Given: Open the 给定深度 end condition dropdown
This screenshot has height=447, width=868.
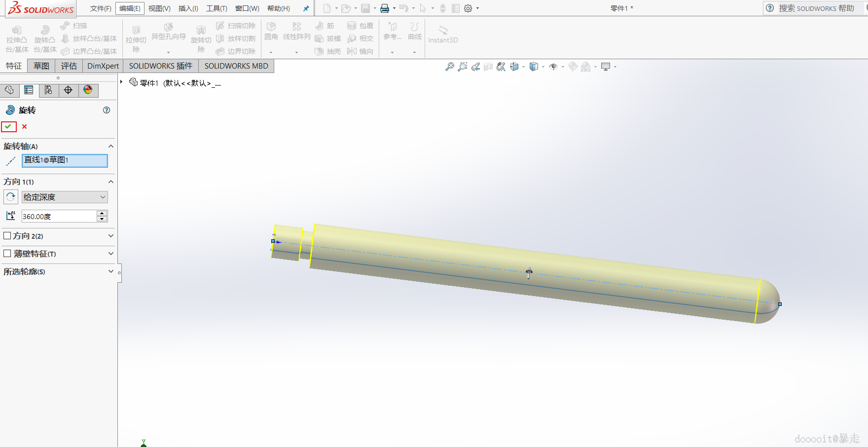Looking at the screenshot, I should 65,197.
